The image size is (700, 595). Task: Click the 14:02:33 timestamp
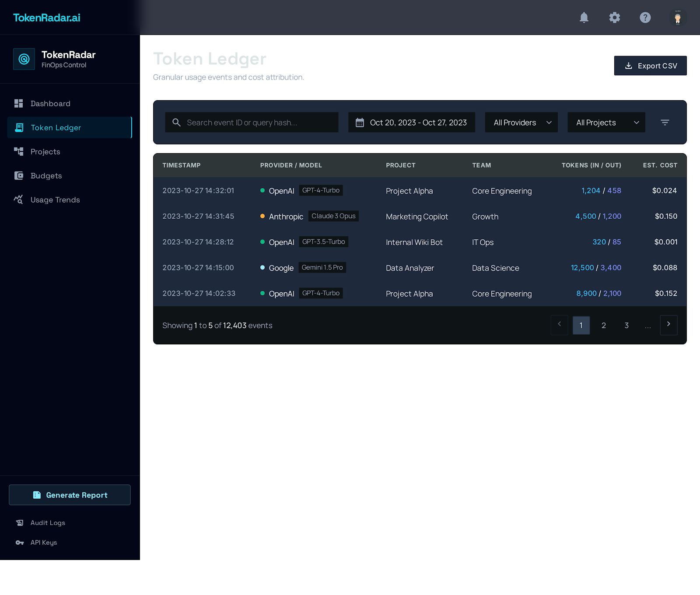(x=199, y=294)
